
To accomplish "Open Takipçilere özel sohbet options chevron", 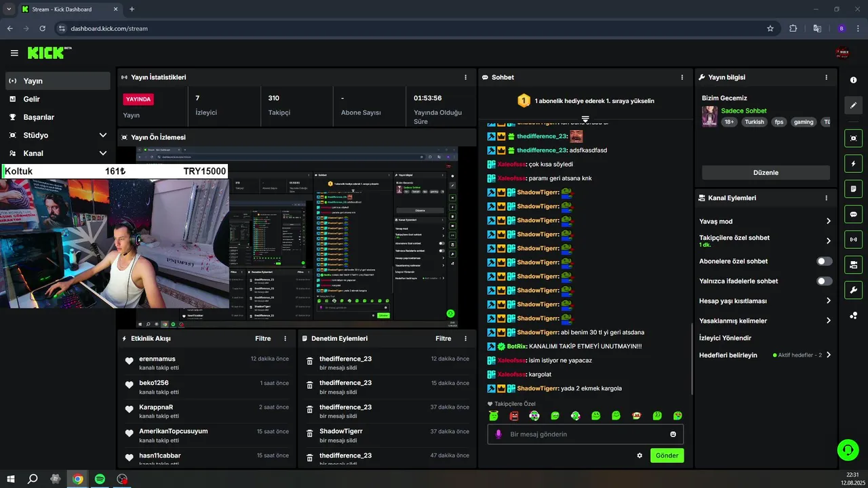I will point(829,241).
